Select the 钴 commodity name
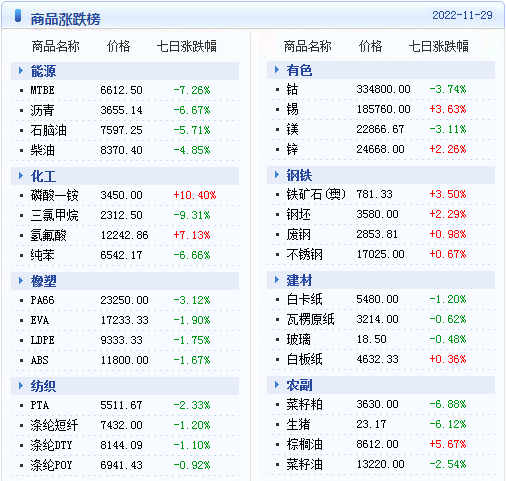Image resolution: width=506 pixels, height=481 pixels. click(x=292, y=89)
